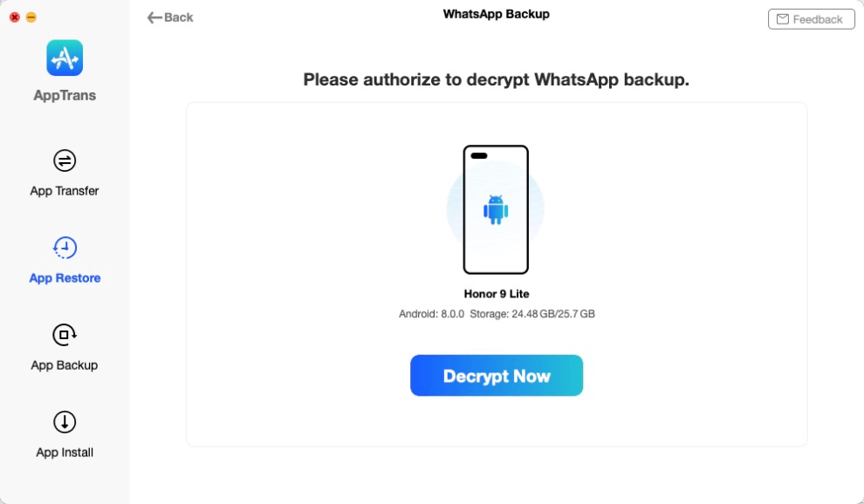Screen dimensions: 864x504
Task: Open the App Backup icon
Action: click(65, 335)
